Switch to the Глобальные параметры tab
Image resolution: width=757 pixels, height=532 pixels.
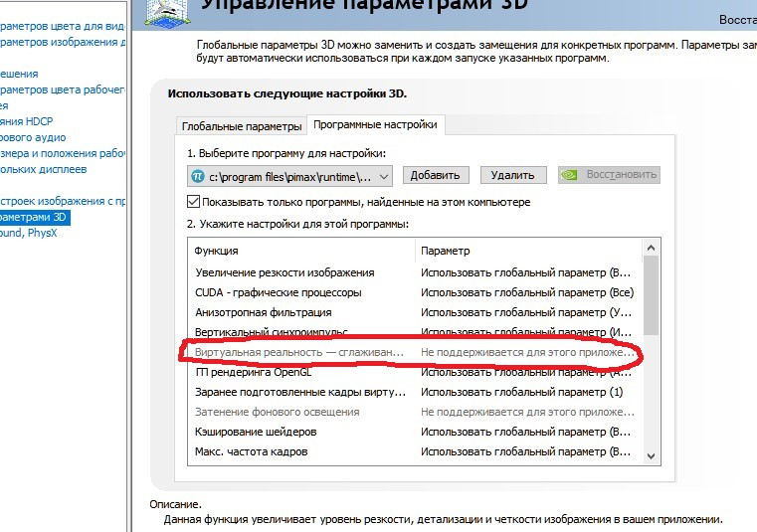242,126
